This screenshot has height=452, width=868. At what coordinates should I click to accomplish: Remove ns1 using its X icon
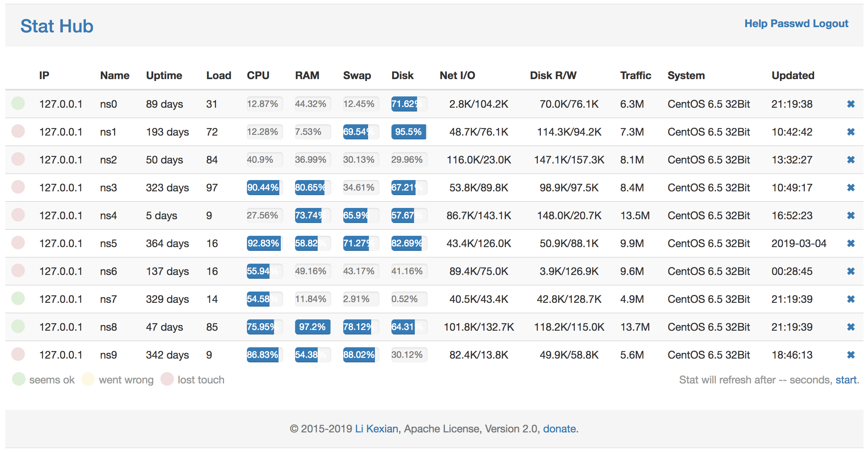pyautogui.click(x=851, y=132)
